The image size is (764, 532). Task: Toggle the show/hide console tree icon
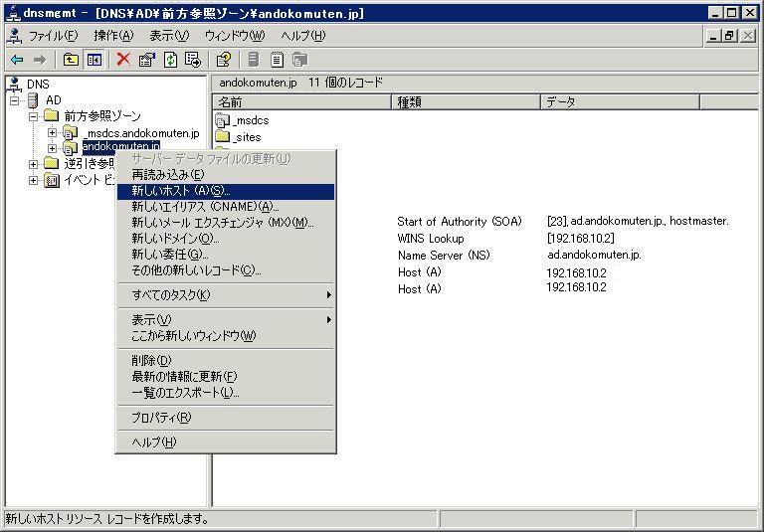(x=94, y=60)
